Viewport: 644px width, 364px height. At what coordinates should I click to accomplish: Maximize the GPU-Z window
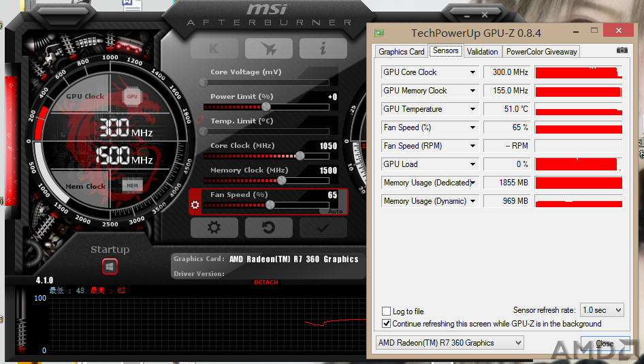pos(594,31)
